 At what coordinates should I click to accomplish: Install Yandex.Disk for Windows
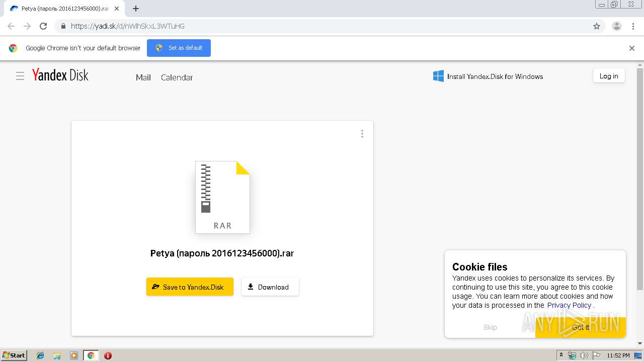(488, 76)
